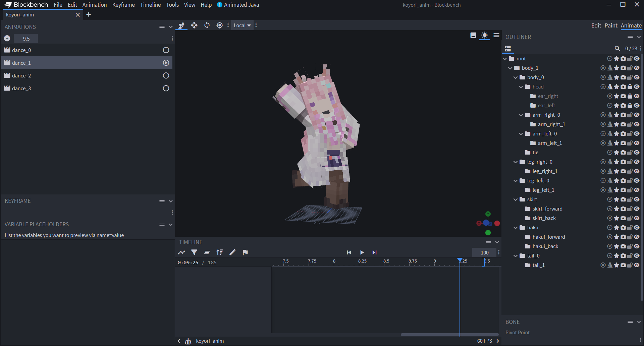
Task: Toggle visibility of the skirt bone
Action: coord(637,199)
